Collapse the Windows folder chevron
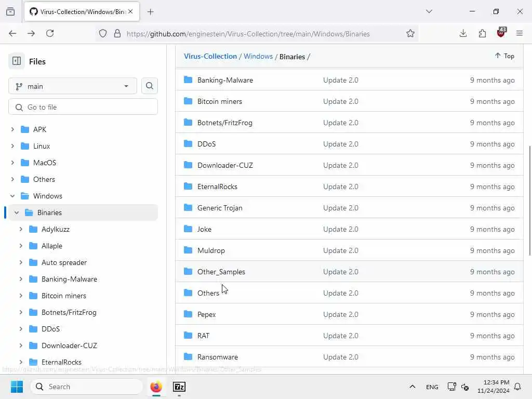The image size is (532, 399). (12, 196)
